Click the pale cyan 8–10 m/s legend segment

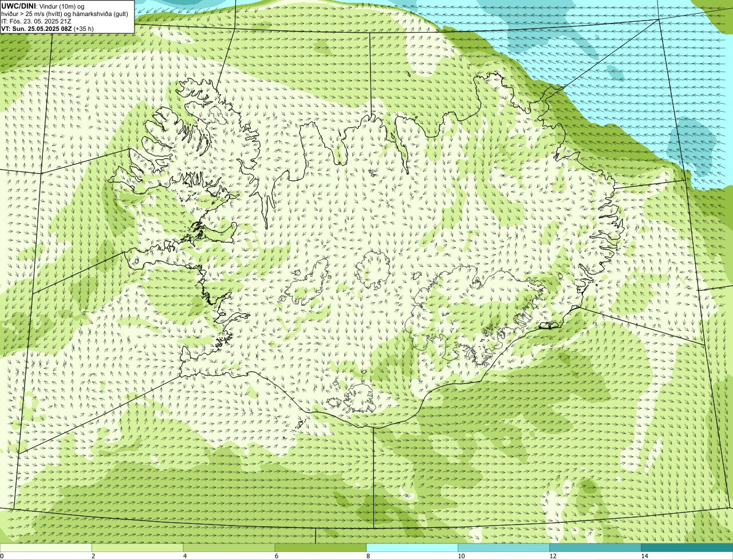[x=412, y=547]
